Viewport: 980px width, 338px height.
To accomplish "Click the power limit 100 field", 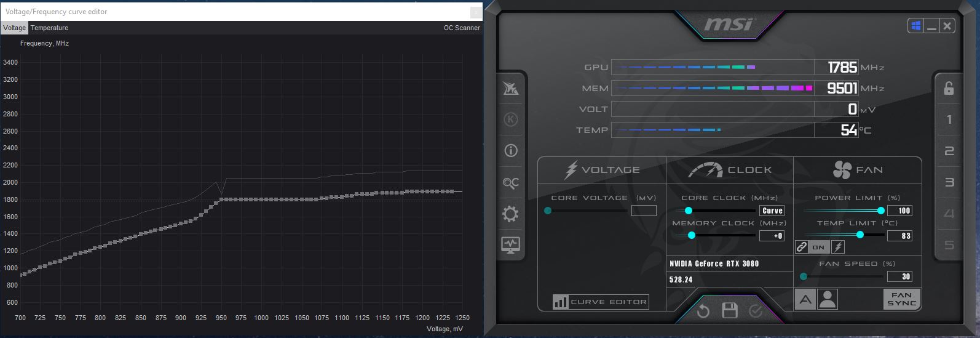I will pyautogui.click(x=900, y=211).
